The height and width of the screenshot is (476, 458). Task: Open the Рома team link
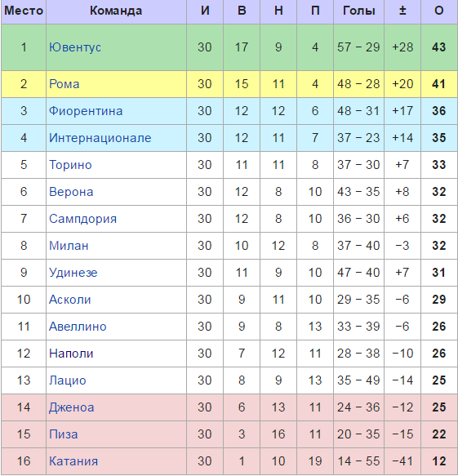(x=64, y=84)
